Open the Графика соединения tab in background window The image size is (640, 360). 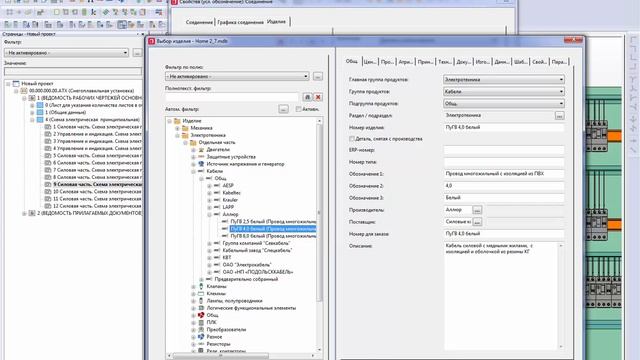tap(240, 22)
